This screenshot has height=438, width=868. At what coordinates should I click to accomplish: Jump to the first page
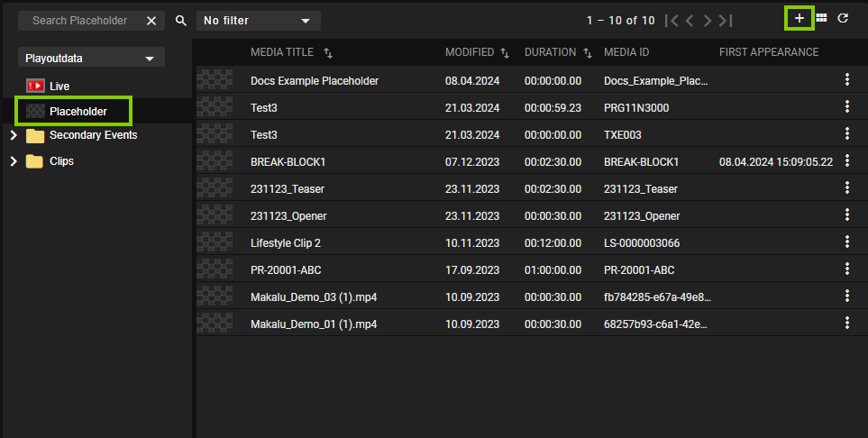[672, 21]
